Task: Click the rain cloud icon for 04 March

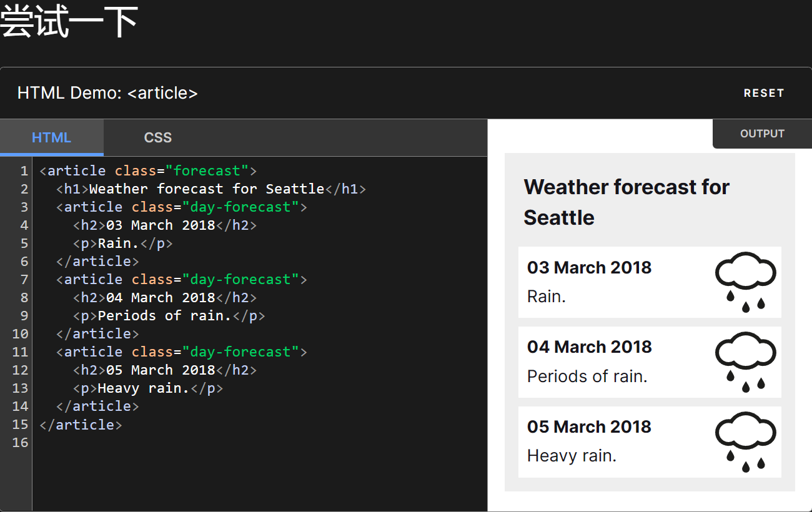Action: 745,362
